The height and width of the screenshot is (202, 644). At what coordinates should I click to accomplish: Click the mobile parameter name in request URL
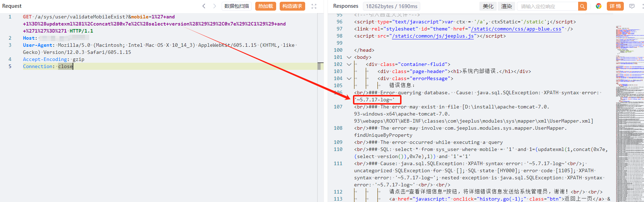(x=140, y=17)
